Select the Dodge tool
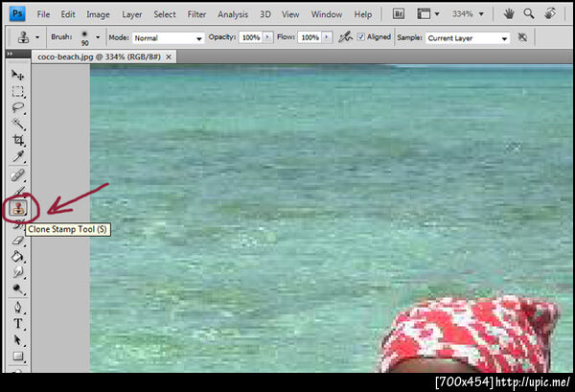This screenshot has width=575, height=392. coord(17,288)
